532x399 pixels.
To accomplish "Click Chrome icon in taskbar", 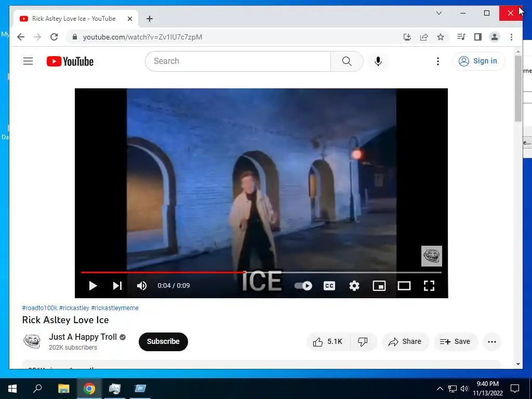I will pos(89,389).
